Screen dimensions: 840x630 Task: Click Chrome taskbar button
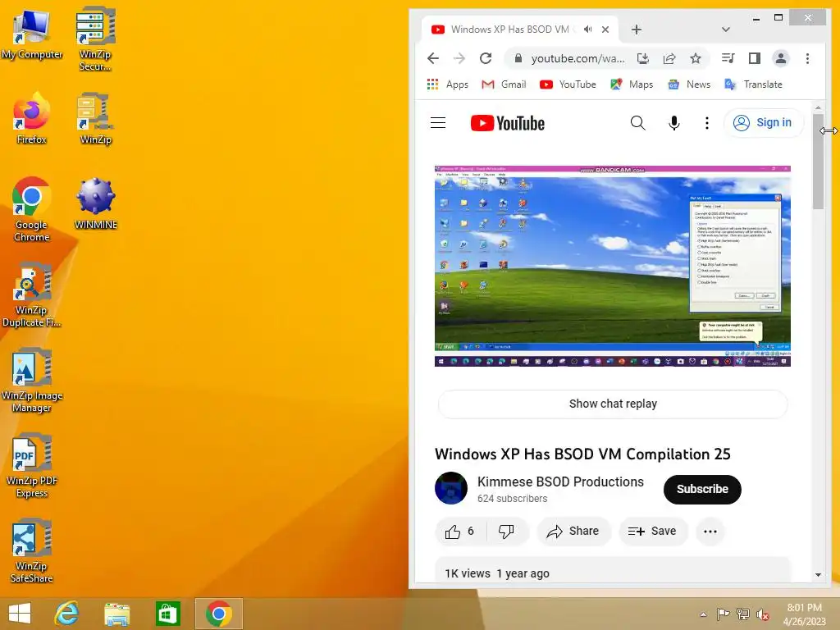pyautogui.click(x=218, y=614)
